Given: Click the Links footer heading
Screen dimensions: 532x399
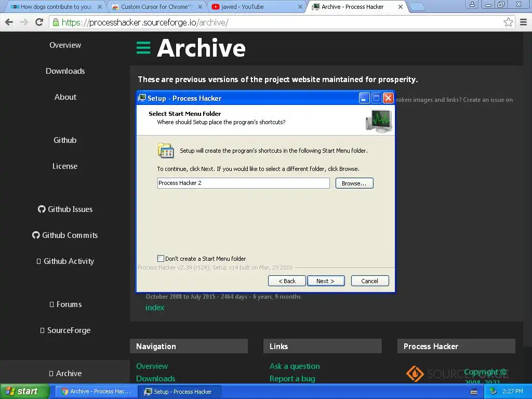Looking at the screenshot, I should click(x=278, y=347).
